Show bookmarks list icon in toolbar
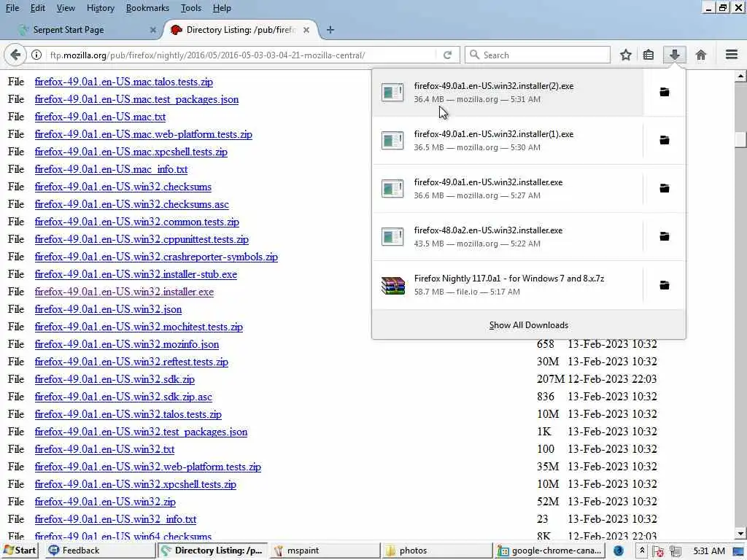 tap(649, 55)
